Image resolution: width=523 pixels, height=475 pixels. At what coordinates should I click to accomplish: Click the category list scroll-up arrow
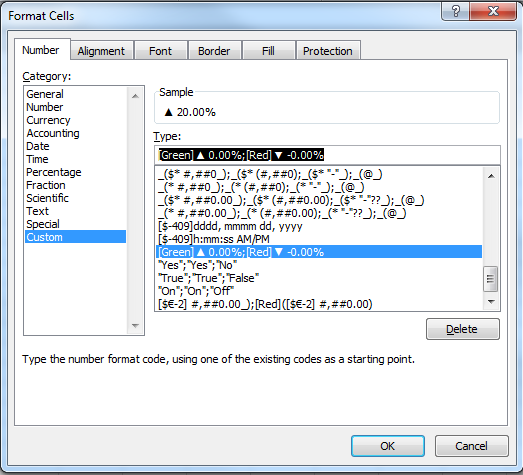point(135,96)
